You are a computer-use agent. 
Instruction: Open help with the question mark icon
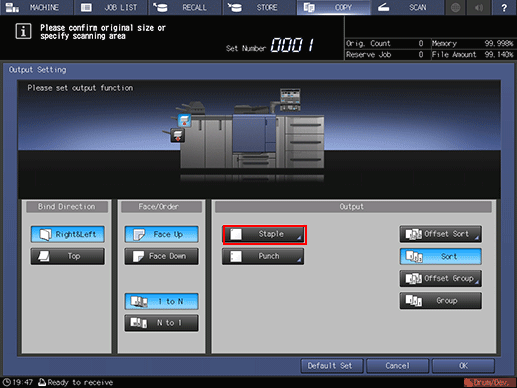coord(504,7)
